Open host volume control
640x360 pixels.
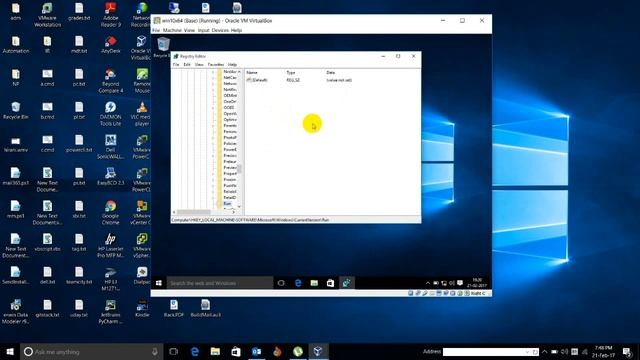pos(564,351)
